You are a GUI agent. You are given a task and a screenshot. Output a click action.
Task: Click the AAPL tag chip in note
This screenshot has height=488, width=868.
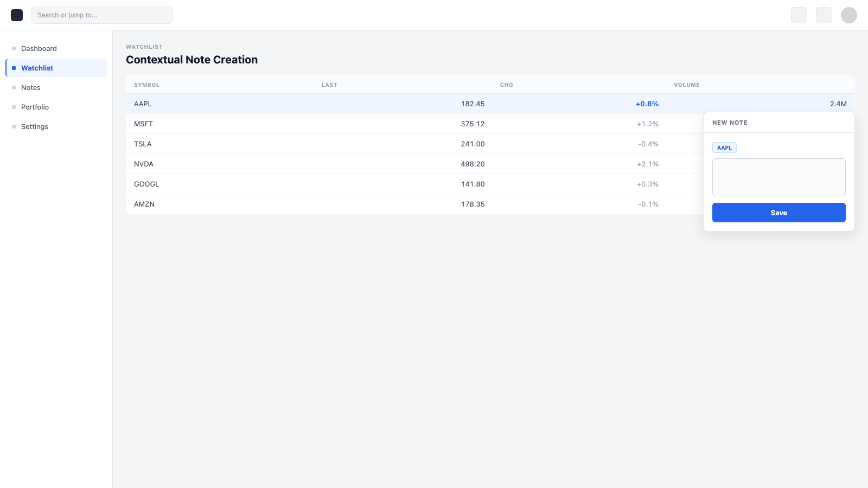[x=724, y=147]
